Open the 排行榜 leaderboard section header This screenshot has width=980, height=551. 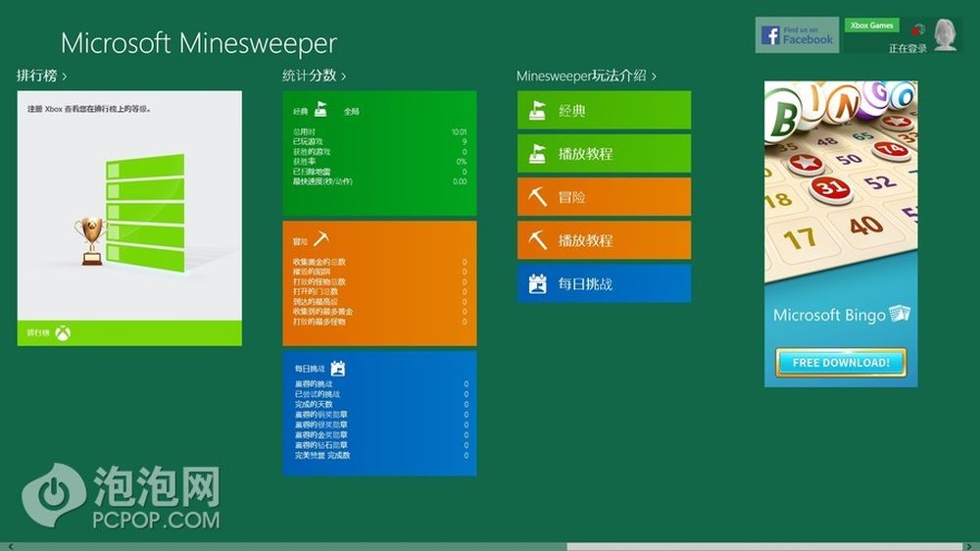(41, 75)
